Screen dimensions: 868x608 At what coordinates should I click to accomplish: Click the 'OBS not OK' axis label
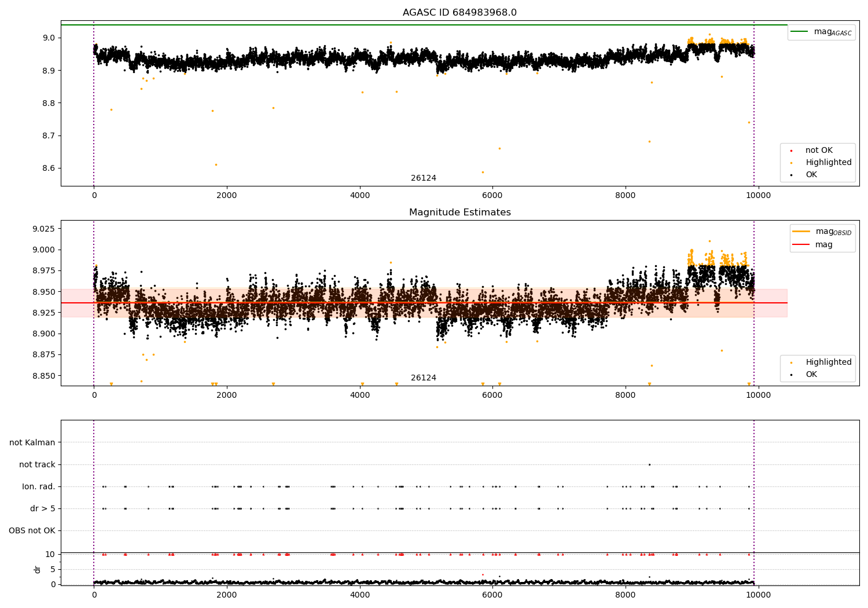tap(32, 531)
